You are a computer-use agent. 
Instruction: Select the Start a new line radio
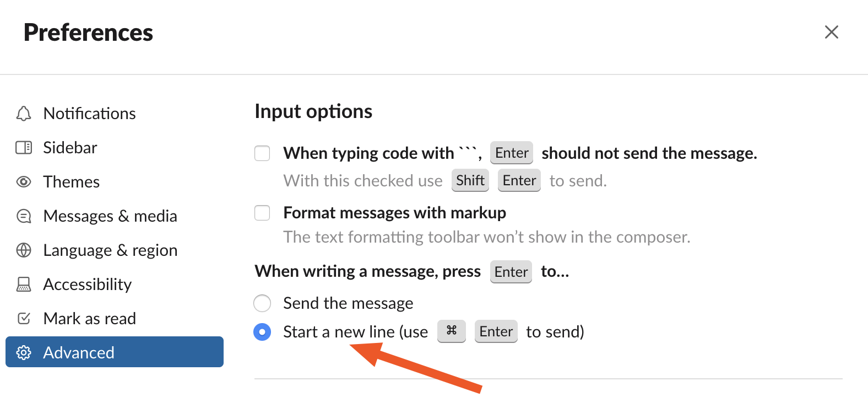coord(262,332)
